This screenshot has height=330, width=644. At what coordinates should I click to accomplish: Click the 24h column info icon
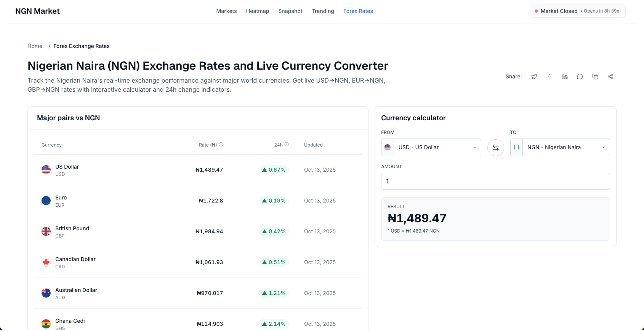tap(287, 145)
